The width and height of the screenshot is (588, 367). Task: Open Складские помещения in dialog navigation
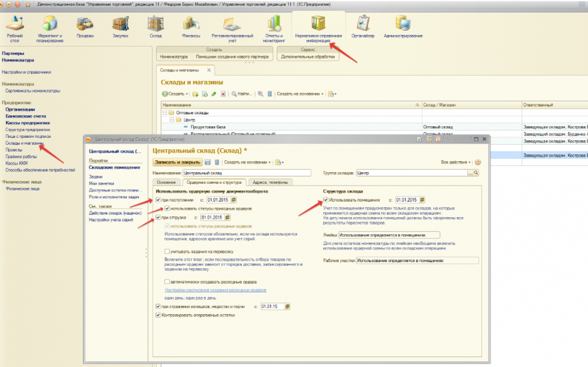coord(114,167)
